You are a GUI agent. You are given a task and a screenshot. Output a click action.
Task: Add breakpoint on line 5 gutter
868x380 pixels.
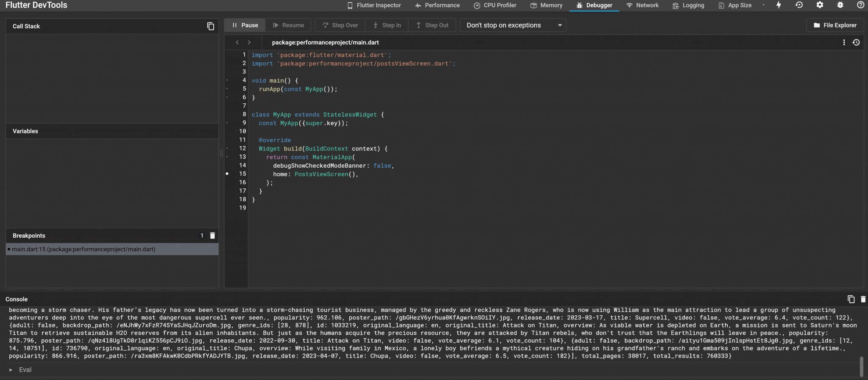pyautogui.click(x=227, y=89)
